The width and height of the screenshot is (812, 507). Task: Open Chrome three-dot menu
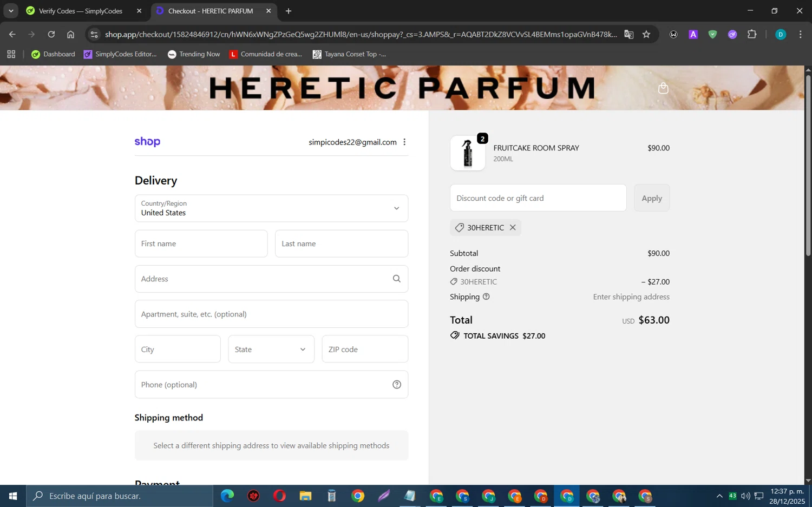[800, 34]
